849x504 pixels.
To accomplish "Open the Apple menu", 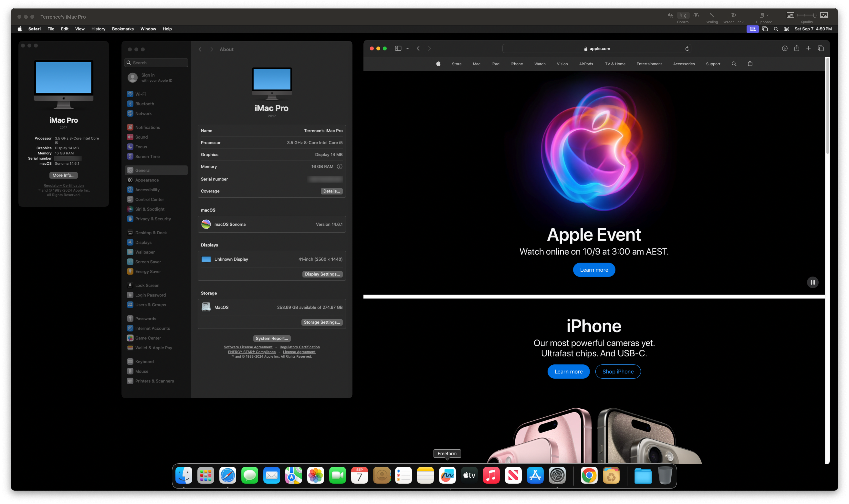I will (x=20, y=29).
